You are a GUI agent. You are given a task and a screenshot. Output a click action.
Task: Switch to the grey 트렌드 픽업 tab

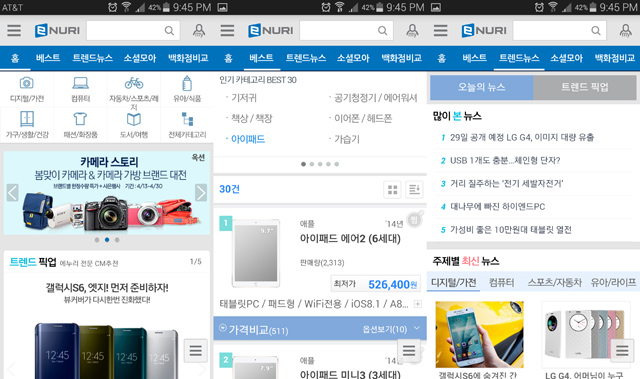(x=585, y=87)
